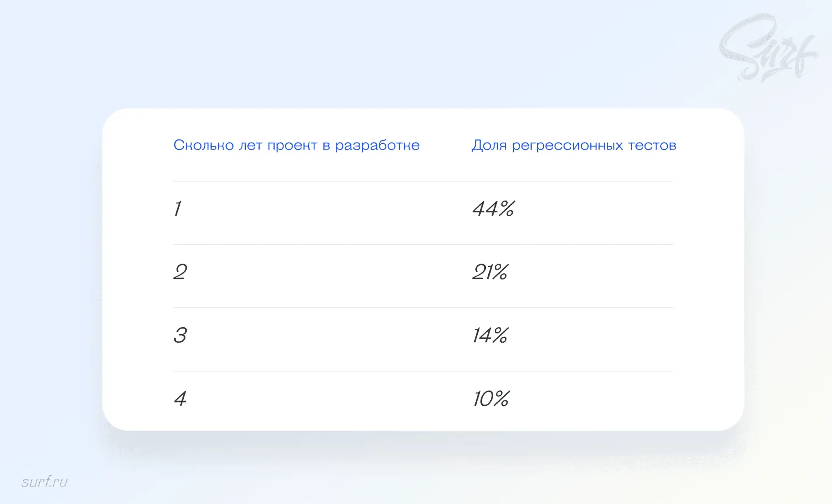This screenshot has width=832, height=504.
Task: Click the header word "разработке"
Action: click(x=377, y=145)
